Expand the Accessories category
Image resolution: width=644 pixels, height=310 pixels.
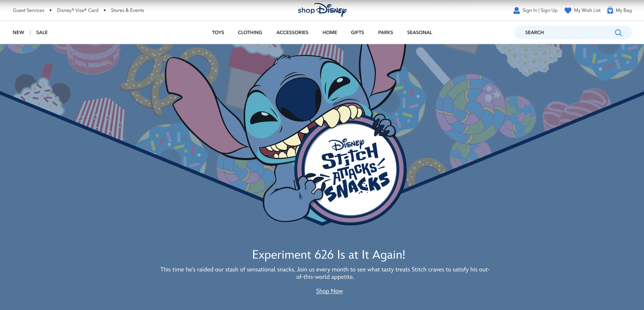coord(292,33)
